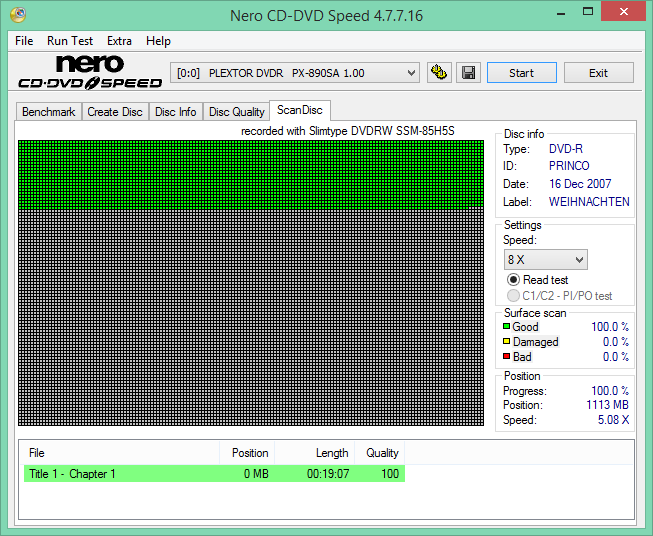Screen dimensions: 653x536
Task: Click the 16 Dec 2007 date value
Action: [580, 184]
